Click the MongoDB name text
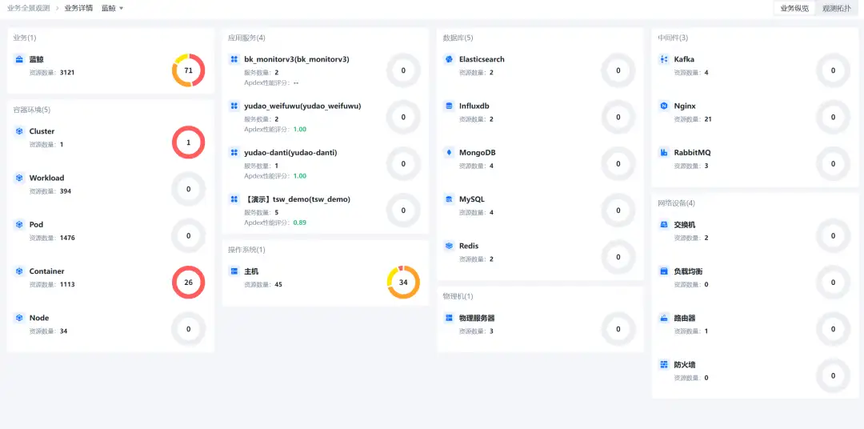Viewport: 864px width, 429px height. (x=477, y=153)
